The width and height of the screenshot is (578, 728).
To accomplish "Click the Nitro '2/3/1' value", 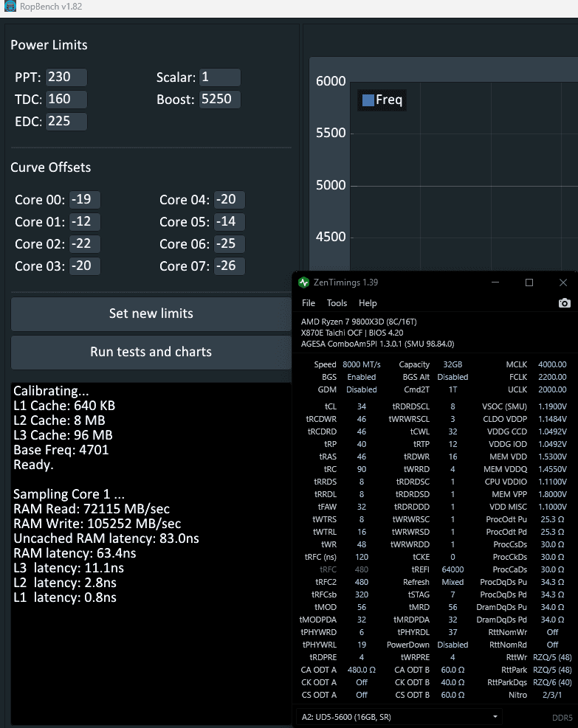I will [552, 695].
